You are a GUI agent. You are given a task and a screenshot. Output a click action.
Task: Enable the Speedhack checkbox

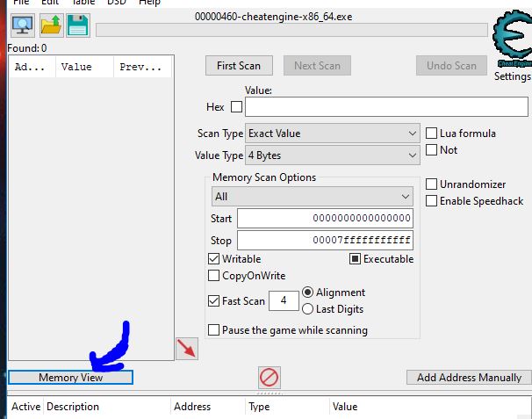(x=432, y=201)
